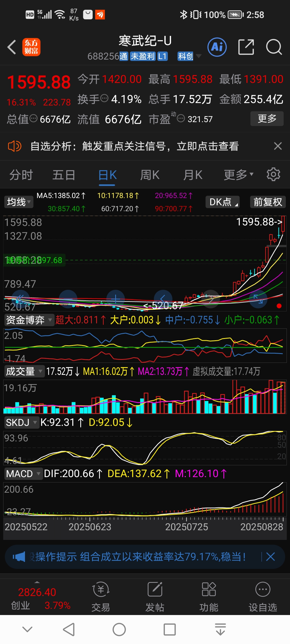
Task: Expand the 科创 board dropdown arrow
Action: [x=199, y=56]
